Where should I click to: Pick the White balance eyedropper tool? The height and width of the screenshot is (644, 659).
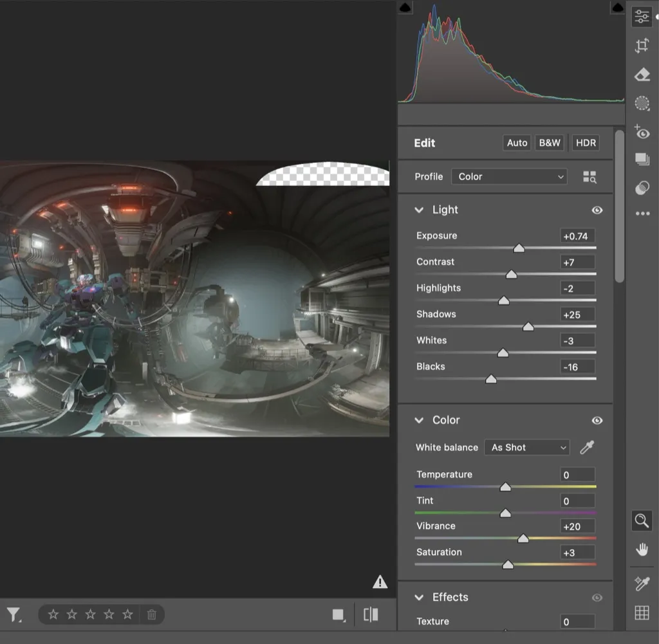[587, 447]
